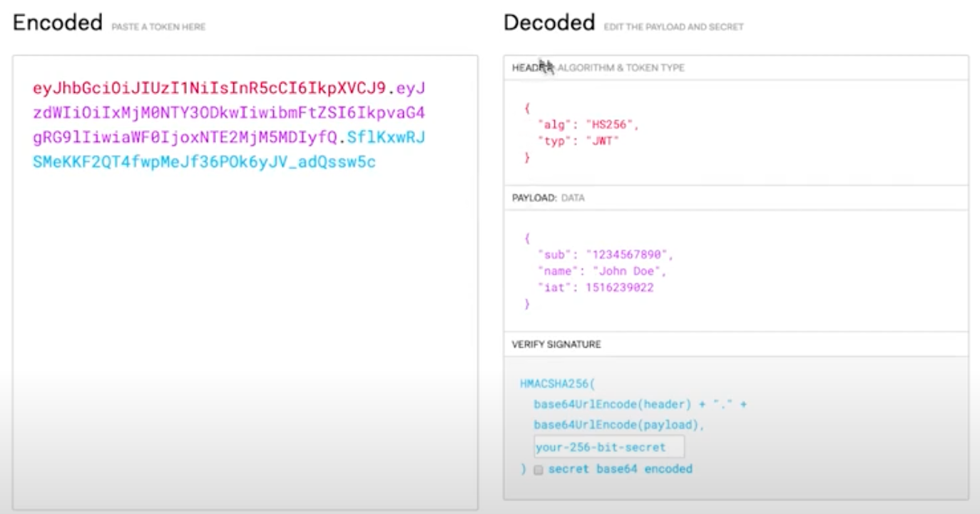
Task: Click the "sub": "1234567890" payload line
Action: point(605,255)
